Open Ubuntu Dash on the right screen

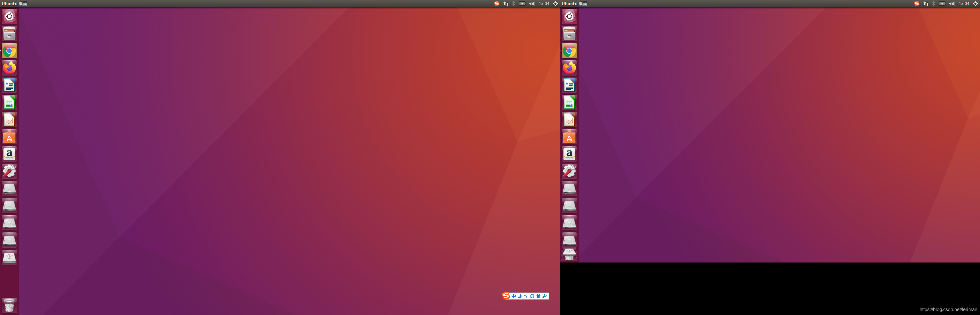point(569,16)
